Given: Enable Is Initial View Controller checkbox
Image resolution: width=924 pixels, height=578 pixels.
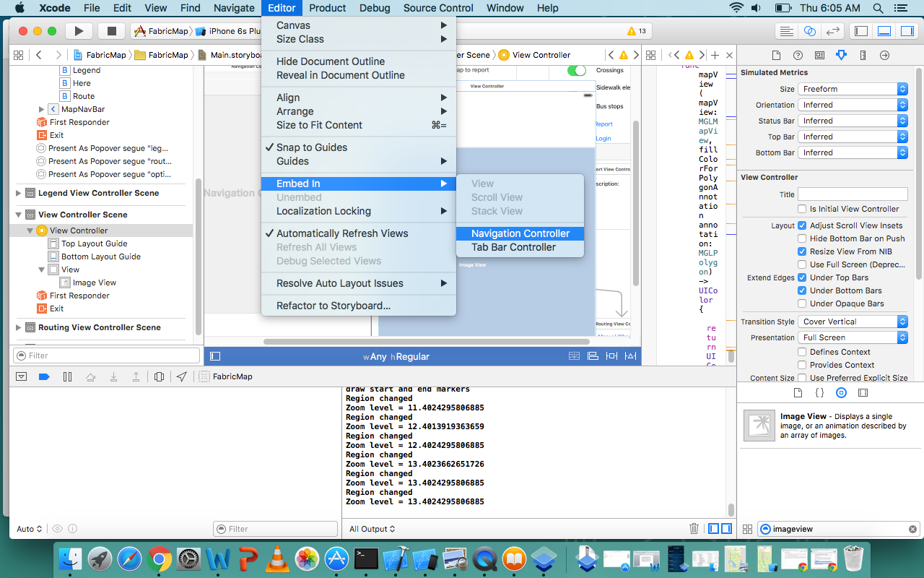Looking at the screenshot, I should tap(802, 209).
